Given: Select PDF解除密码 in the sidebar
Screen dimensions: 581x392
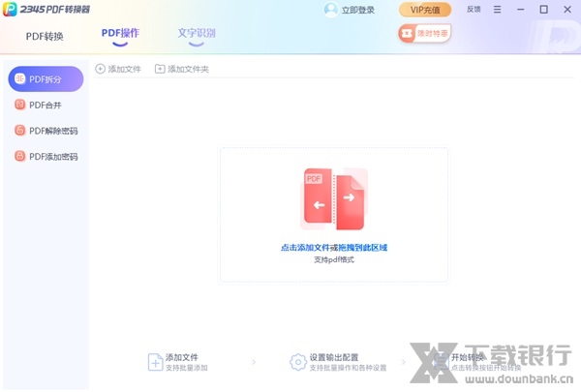Looking at the screenshot, I should (46, 131).
